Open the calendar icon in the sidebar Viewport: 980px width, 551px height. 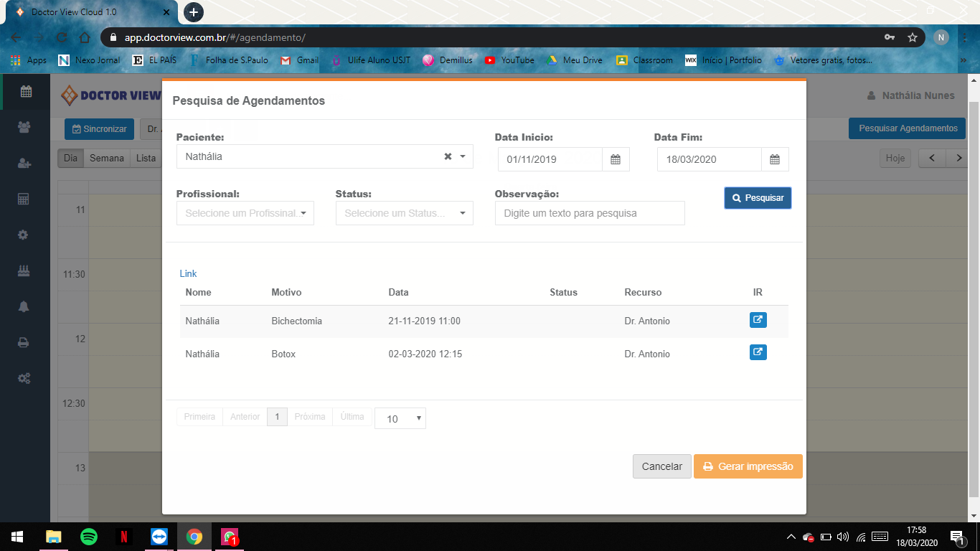25,91
